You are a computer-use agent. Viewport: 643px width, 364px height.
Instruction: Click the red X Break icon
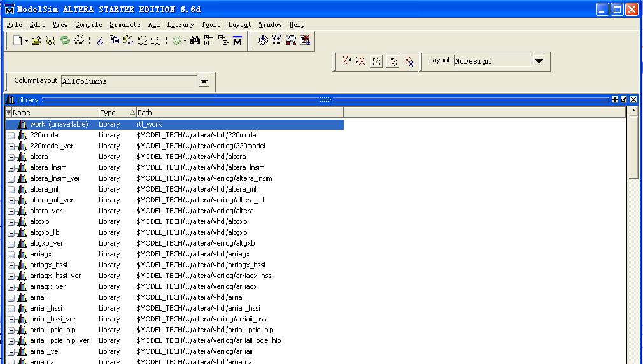(305, 39)
